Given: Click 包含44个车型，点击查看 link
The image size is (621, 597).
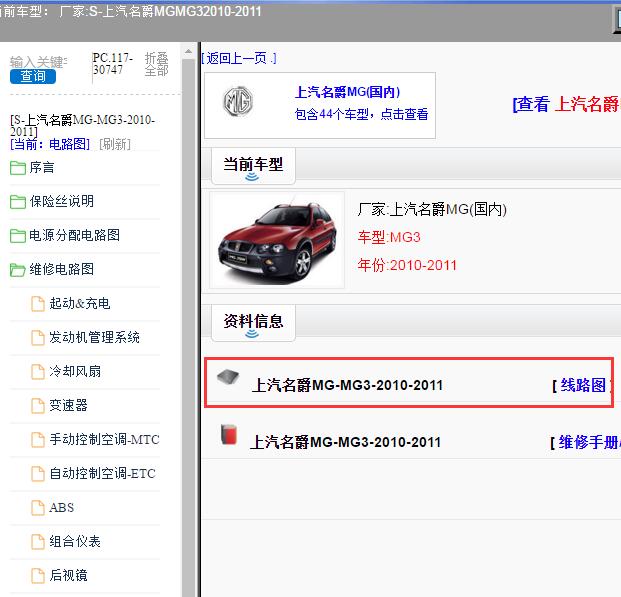Looking at the screenshot, I should 361,114.
